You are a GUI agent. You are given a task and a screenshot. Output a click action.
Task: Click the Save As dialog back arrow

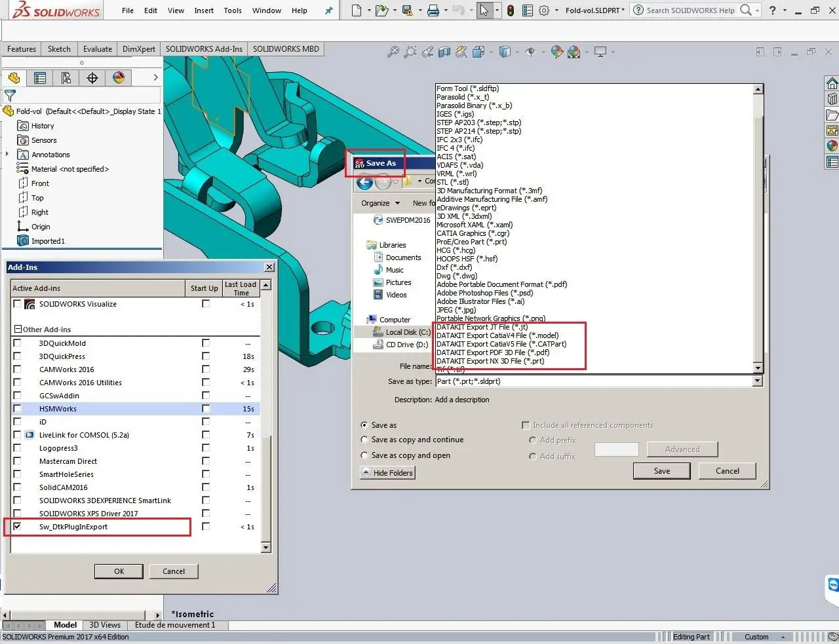click(364, 181)
